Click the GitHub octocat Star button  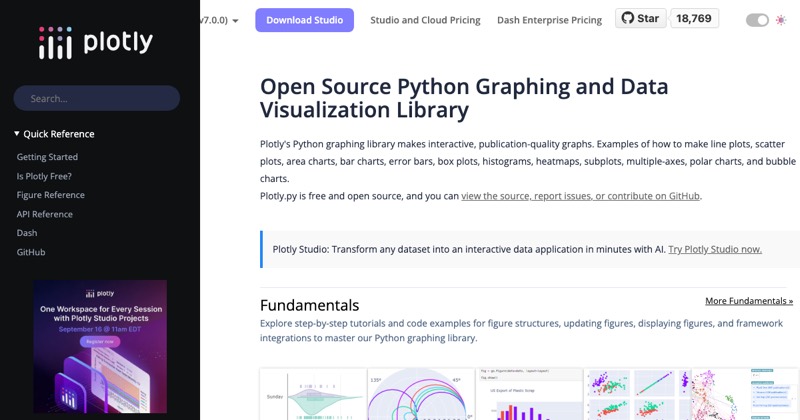tap(640, 18)
